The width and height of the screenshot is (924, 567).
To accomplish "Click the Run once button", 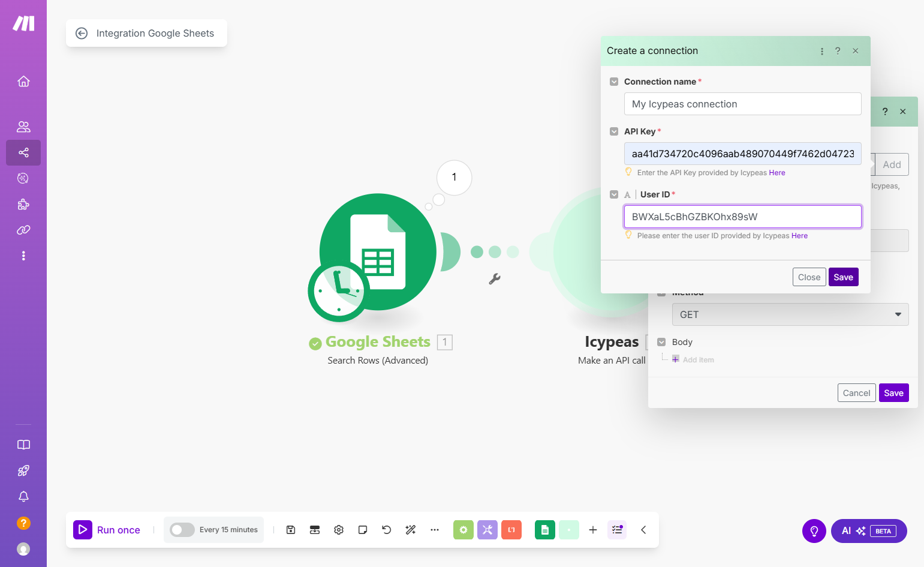I will click(x=107, y=530).
